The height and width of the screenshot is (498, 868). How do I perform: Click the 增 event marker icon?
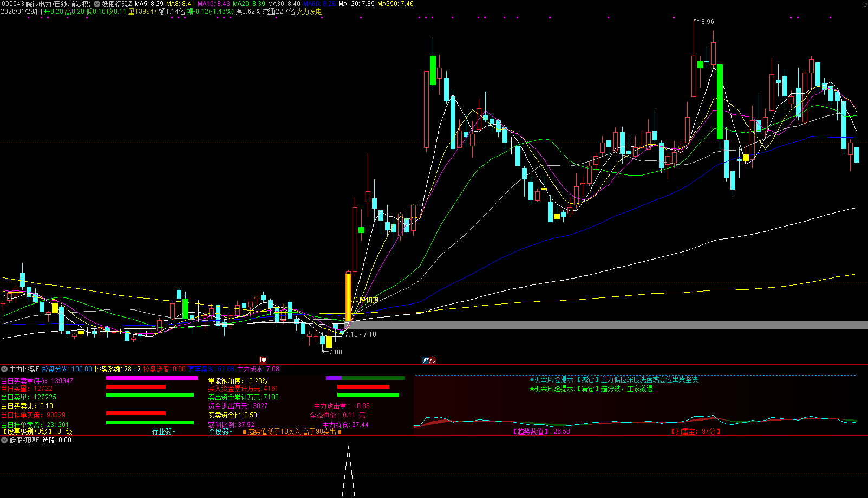263,360
